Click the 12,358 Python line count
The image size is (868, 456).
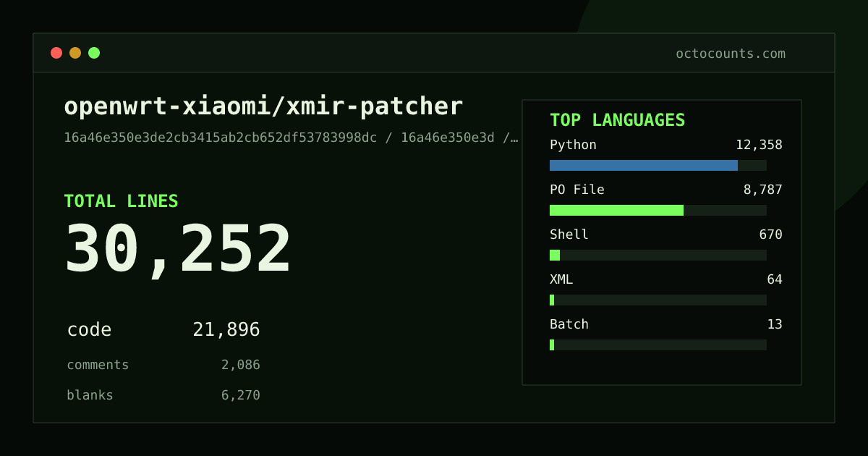pos(759,145)
